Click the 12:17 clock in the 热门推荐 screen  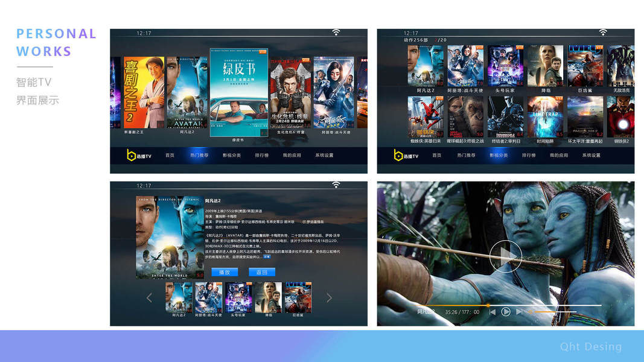click(x=144, y=33)
